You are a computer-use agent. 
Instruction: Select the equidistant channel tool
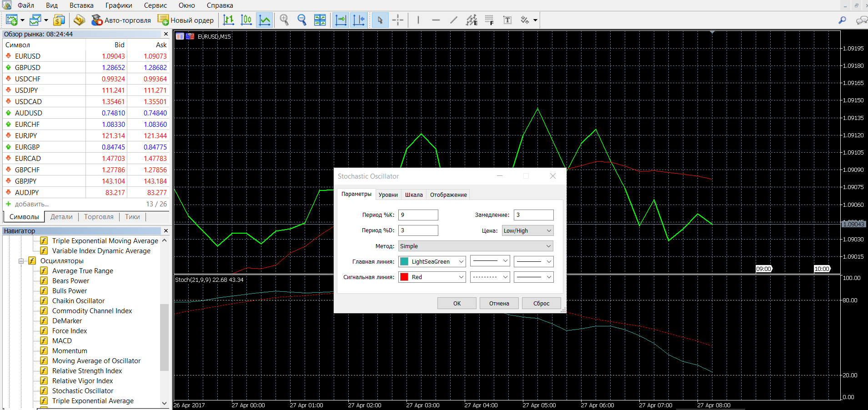coord(472,20)
